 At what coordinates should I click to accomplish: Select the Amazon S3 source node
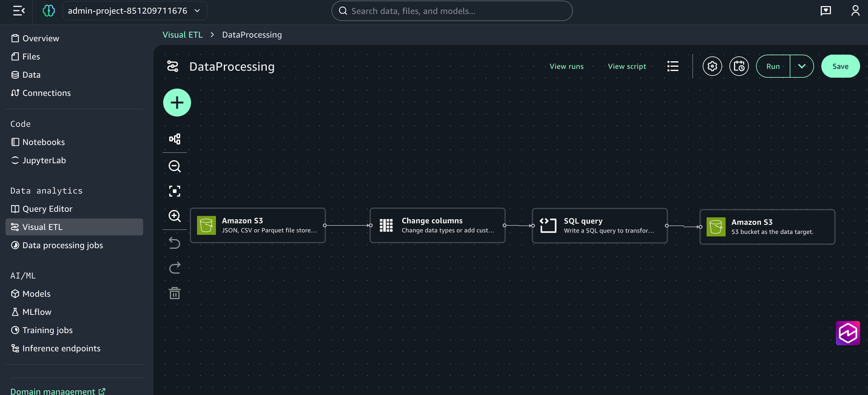click(x=258, y=226)
